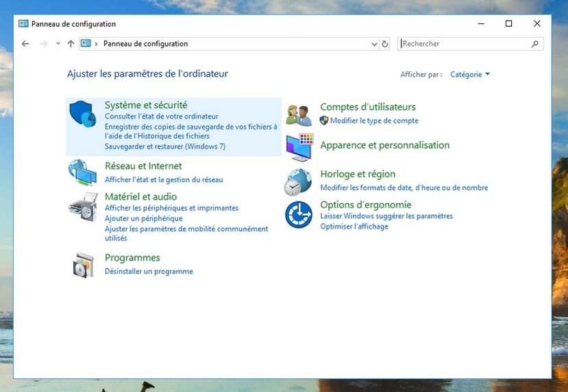Click the breadcrumb chevron before Panneau de configuration
The image size is (568, 392).
[97, 44]
